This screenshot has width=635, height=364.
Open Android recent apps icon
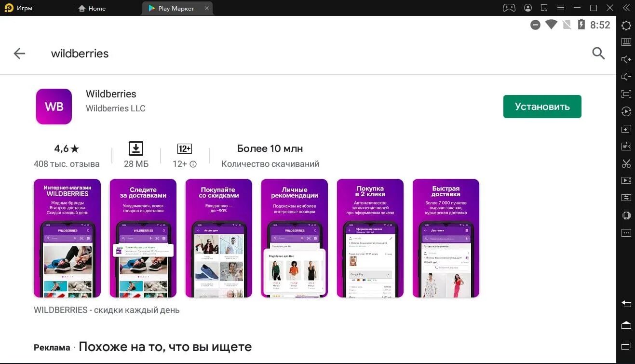click(x=626, y=346)
